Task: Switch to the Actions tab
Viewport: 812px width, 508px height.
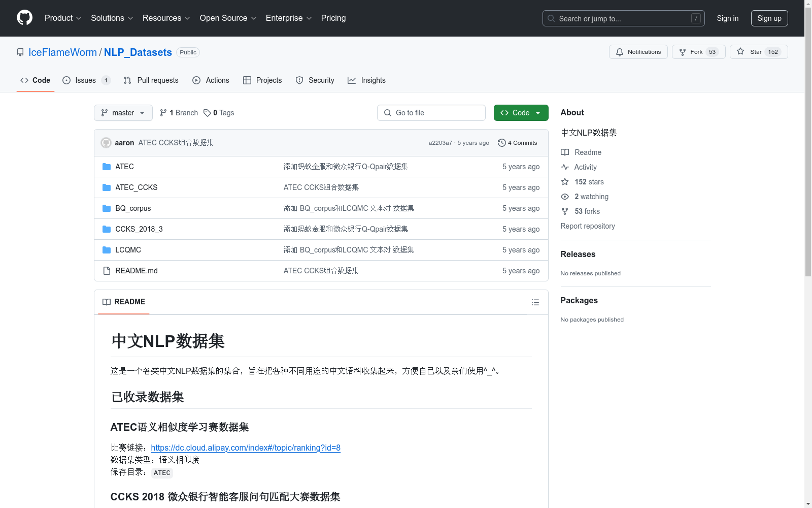Action: point(211,80)
